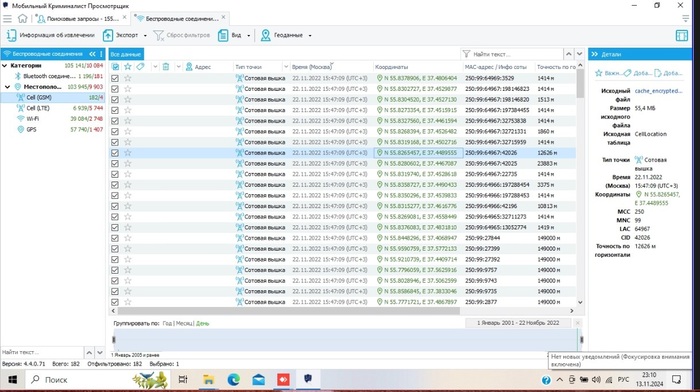Image resolution: width=700 pixels, height=392 pixels.
Task: Open the Геоданные dropdown arrow
Action: (x=310, y=35)
